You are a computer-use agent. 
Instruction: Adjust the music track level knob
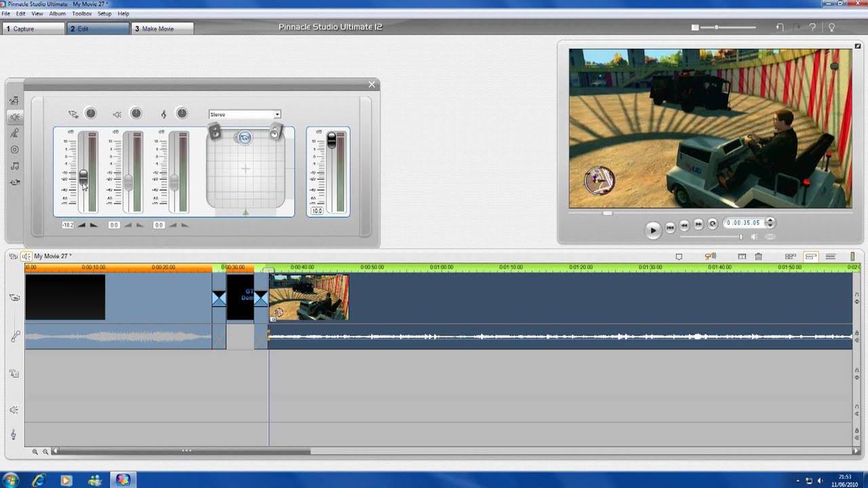182,113
